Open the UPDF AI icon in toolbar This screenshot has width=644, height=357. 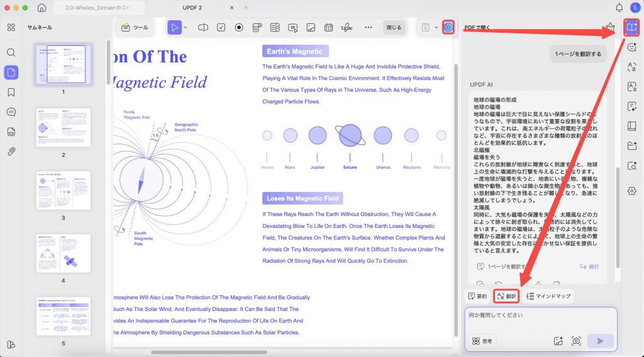coord(448,28)
